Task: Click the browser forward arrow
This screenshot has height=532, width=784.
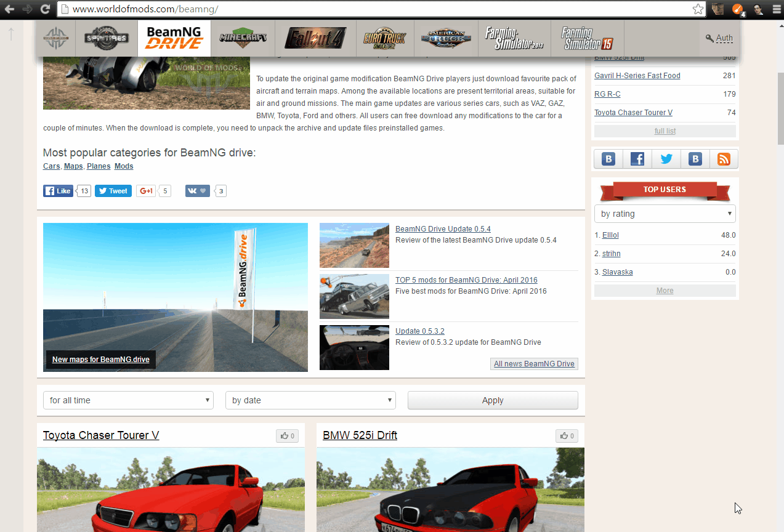Action: click(27, 9)
